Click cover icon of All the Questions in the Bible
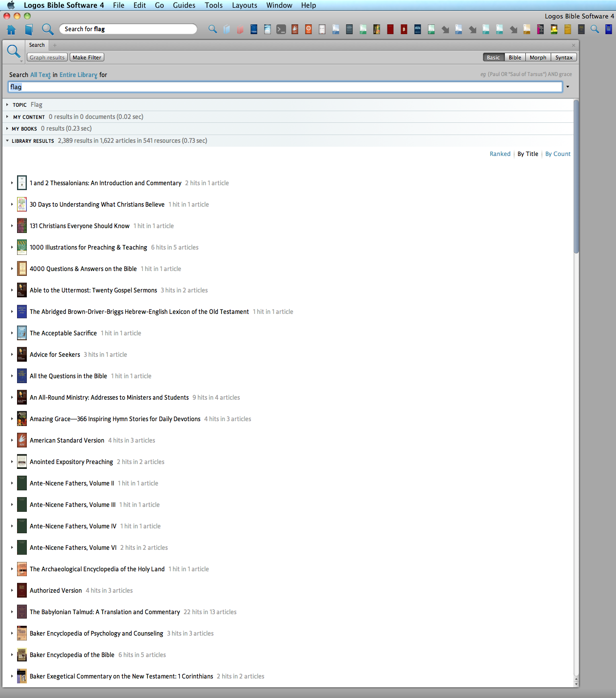This screenshot has width=616, height=698. (x=22, y=376)
